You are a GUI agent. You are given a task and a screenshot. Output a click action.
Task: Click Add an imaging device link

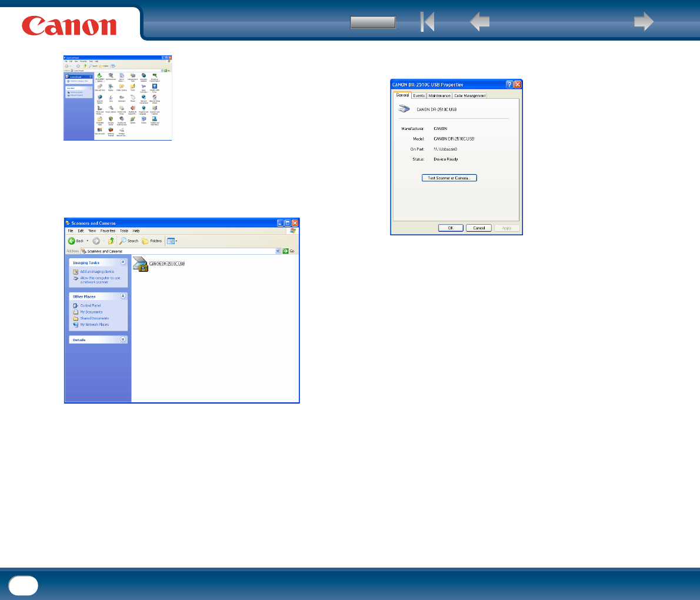click(x=97, y=272)
